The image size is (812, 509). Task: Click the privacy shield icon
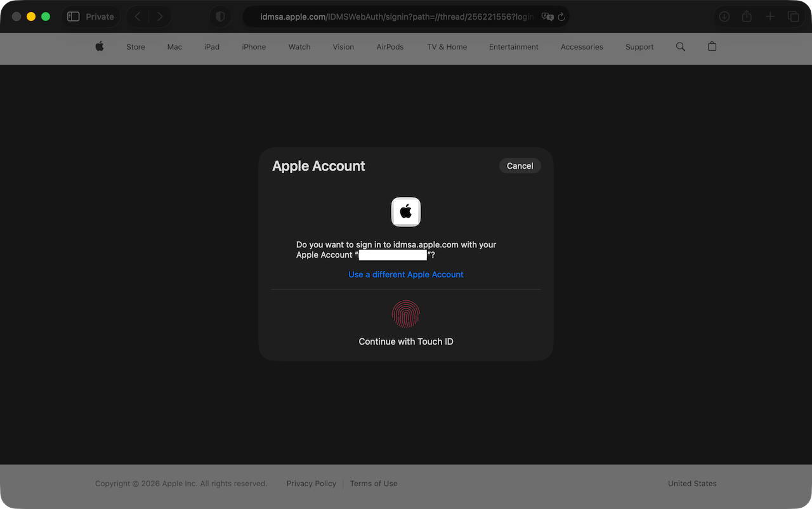220,16
